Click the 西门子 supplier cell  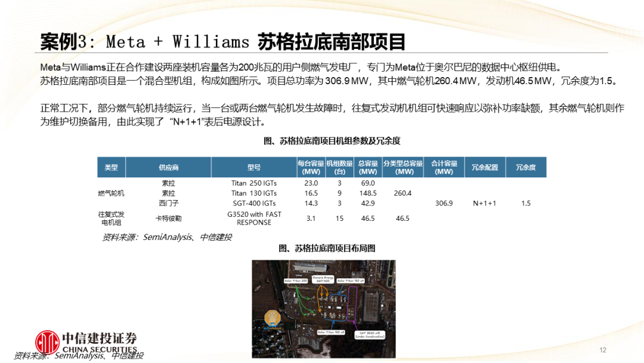click(168, 204)
